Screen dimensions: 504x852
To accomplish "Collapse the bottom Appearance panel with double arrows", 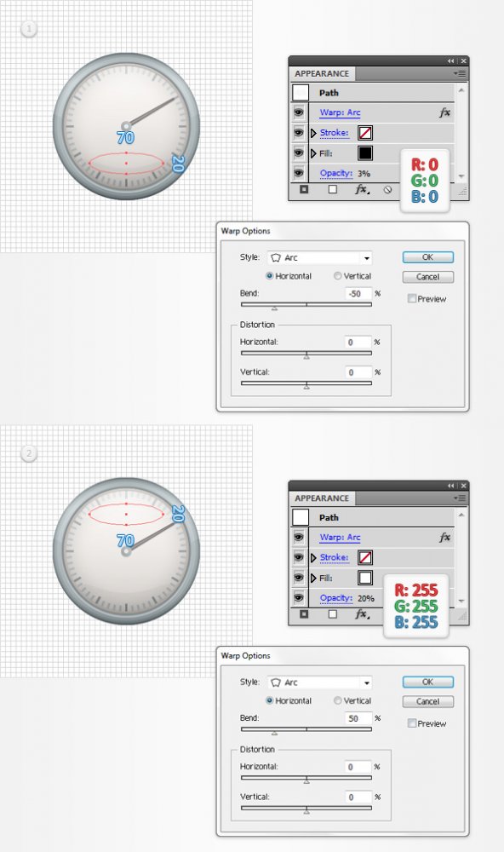I will [x=450, y=486].
